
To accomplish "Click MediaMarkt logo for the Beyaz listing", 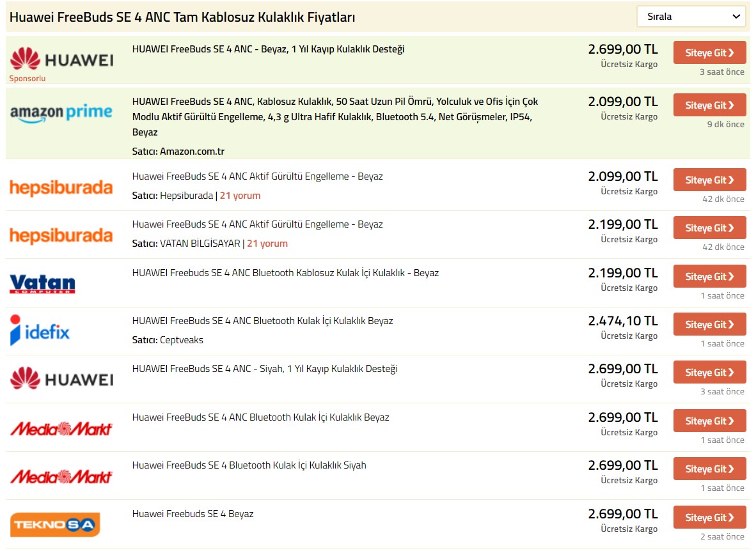I will 61,428.
